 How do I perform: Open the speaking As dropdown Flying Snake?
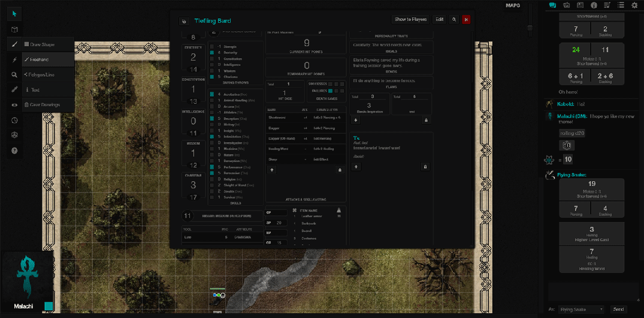(x=582, y=310)
